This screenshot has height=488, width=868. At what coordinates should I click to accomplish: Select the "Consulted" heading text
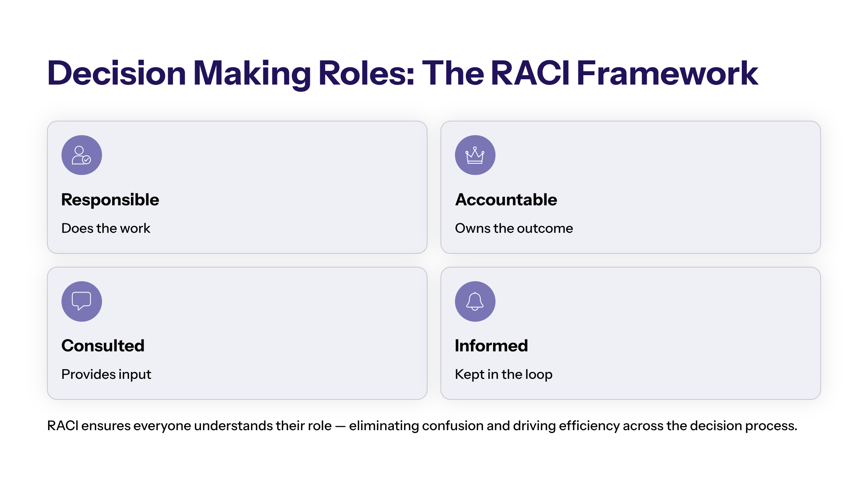103,346
